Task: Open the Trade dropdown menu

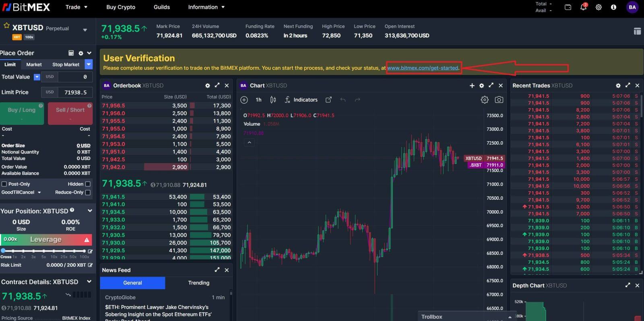Action: click(x=76, y=7)
